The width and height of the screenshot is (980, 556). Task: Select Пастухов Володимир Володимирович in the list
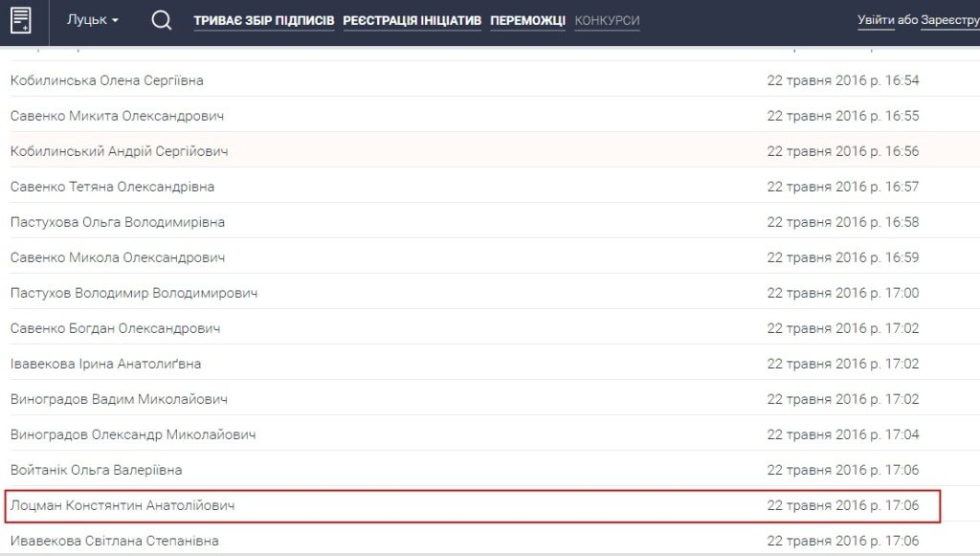(x=134, y=293)
